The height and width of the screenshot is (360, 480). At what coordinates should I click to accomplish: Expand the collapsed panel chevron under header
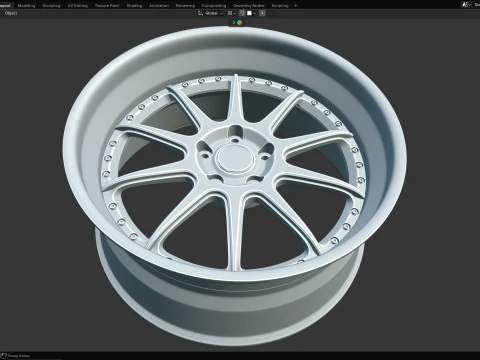pos(234,22)
